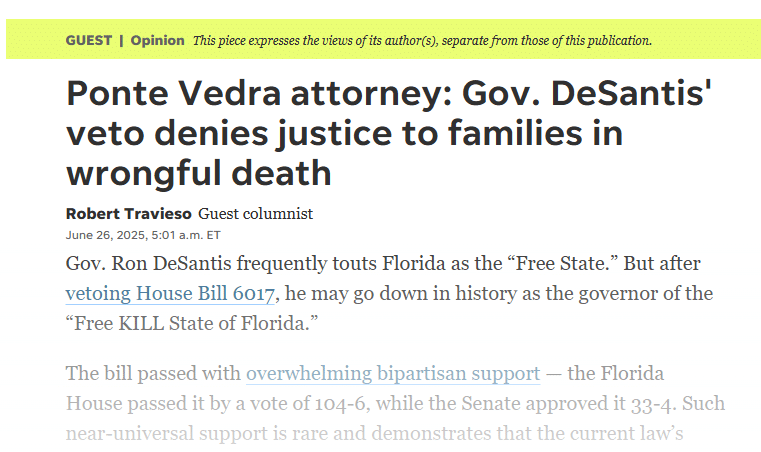Click the GUEST label in the banner
761x452 pixels.
[89, 41]
